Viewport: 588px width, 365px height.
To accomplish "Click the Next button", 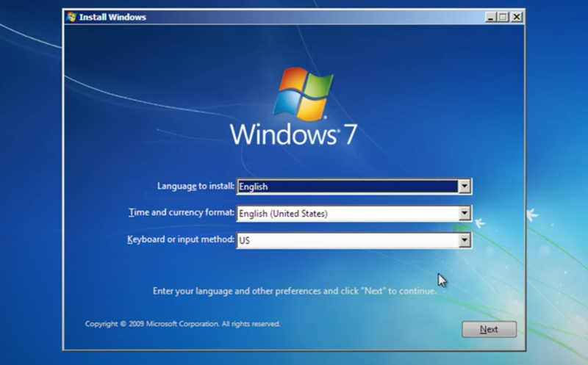I will [489, 329].
